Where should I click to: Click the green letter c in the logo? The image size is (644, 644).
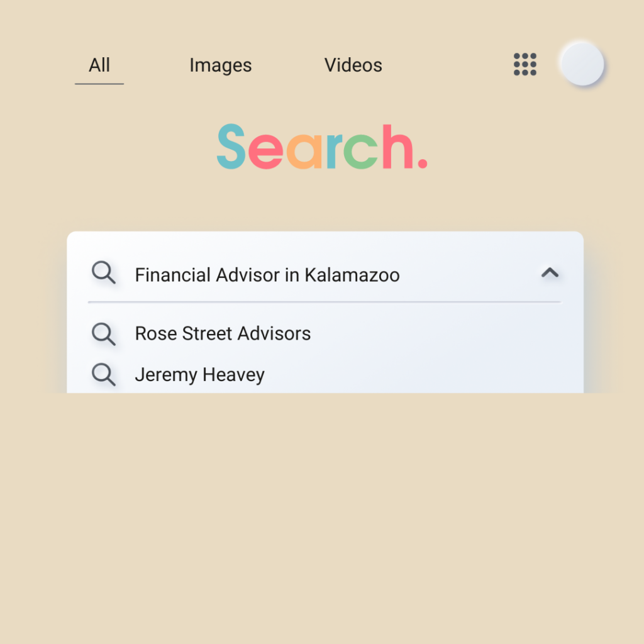point(360,152)
